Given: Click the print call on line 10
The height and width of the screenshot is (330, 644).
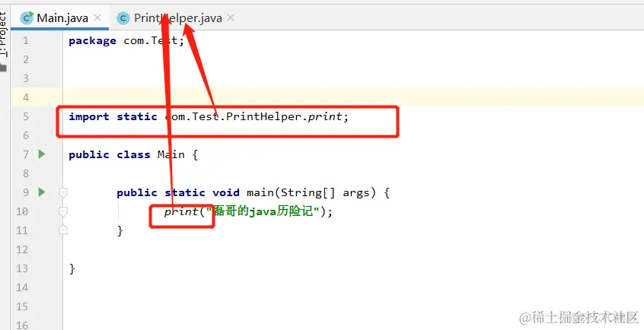Looking at the screenshot, I should [181, 212].
